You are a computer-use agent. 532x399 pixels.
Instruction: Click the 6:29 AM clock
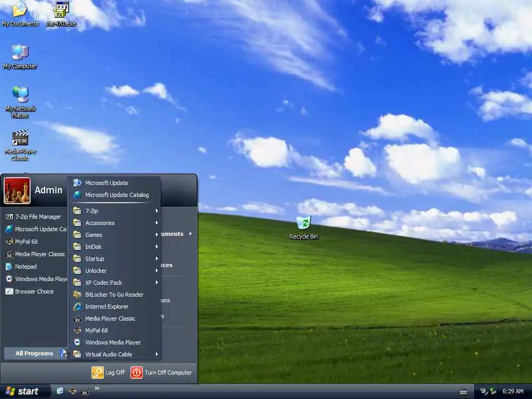click(x=513, y=391)
